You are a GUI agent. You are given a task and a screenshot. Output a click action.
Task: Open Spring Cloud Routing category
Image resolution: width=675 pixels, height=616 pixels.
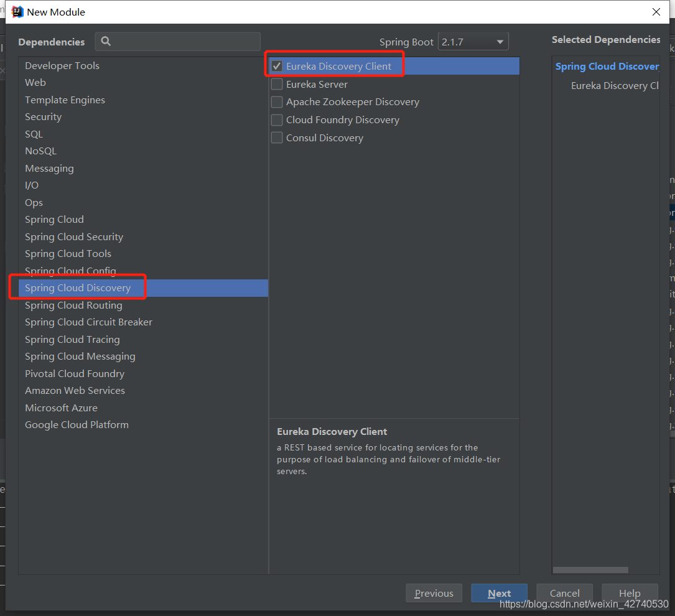pos(143,306)
